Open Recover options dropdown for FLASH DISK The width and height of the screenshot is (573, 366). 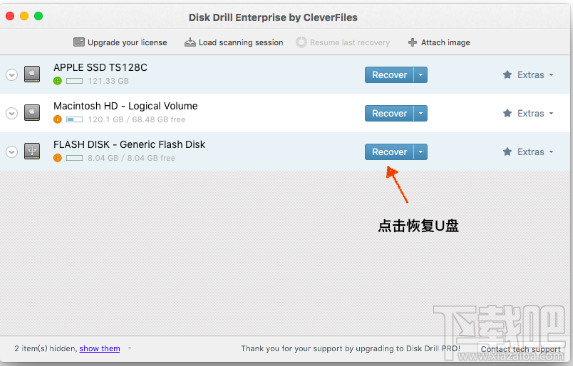(x=421, y=152)
